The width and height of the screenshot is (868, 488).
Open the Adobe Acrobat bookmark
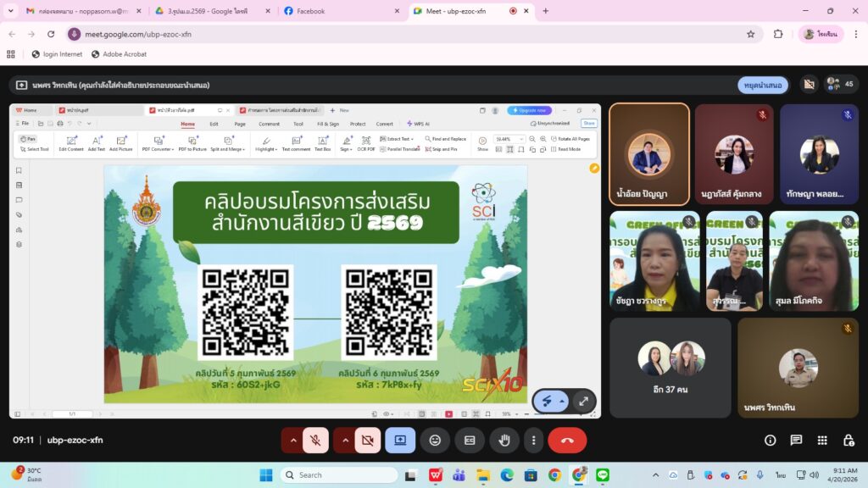(119, 54)
